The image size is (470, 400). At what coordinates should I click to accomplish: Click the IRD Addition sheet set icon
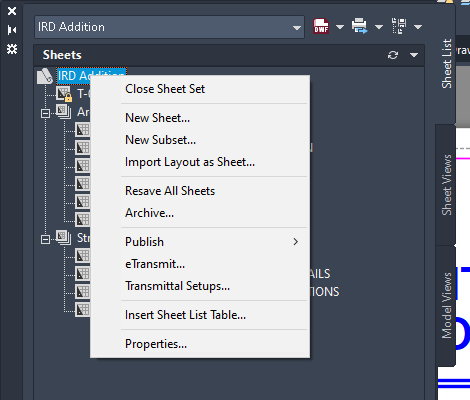[45, 76]
